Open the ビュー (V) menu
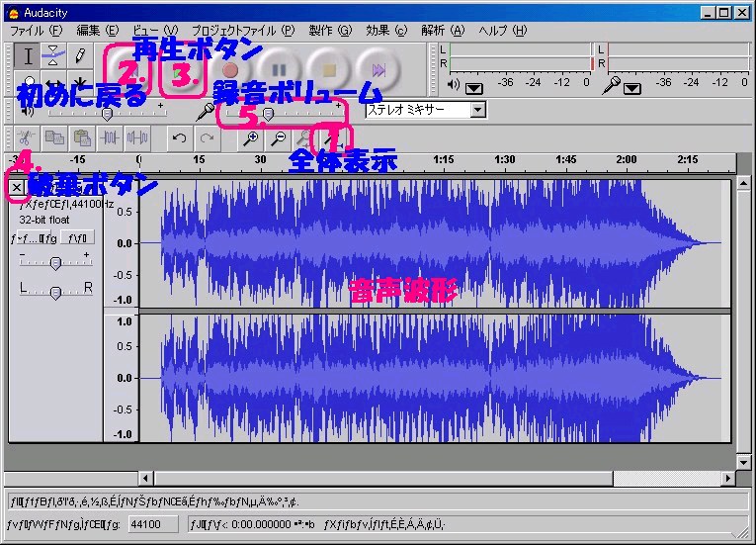This screenshot has height=545, width=756. [x=155, y=31]
